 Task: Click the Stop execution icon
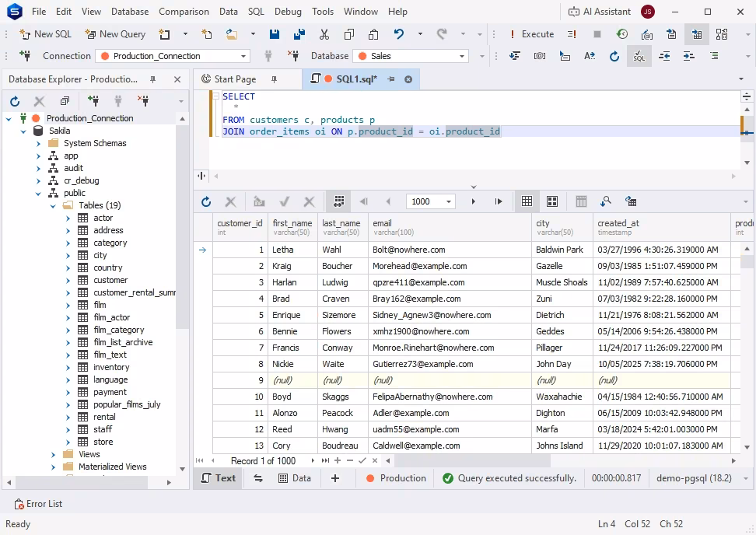(x=597, y=34)
